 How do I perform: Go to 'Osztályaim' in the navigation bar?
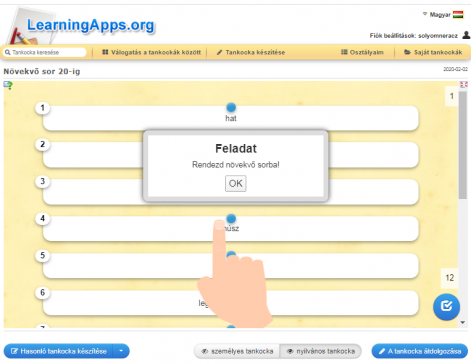click(362, 52)
